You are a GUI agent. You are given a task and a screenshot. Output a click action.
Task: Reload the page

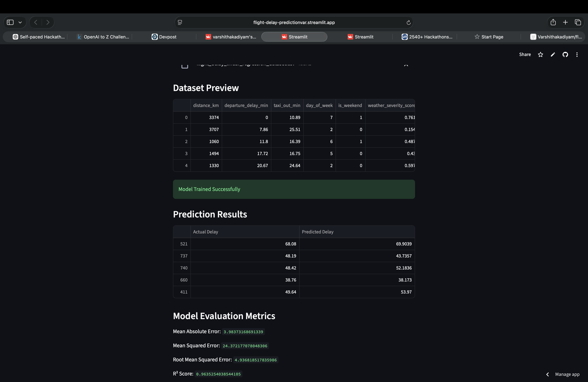pyautogui.click(x=408, y=23)
